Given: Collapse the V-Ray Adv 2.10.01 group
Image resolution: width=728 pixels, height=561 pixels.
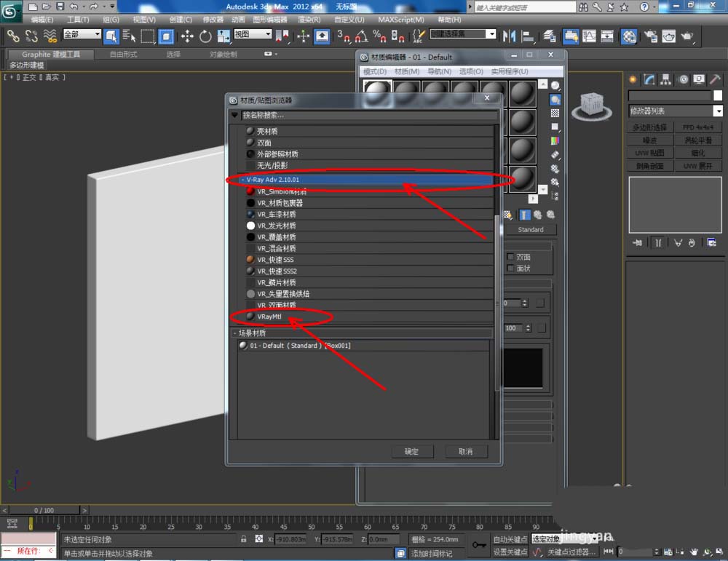Looking at the screenshot, I should click(x=242, y=180).
